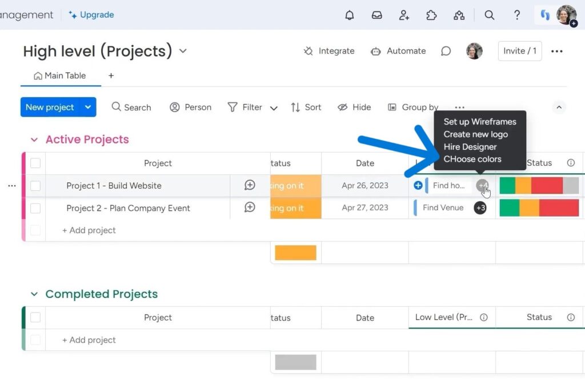Image resolution: width=585 pixels, height=392 pixels.
Task: Click + Add project under Completed Projects
Action: tap(89, 339)
